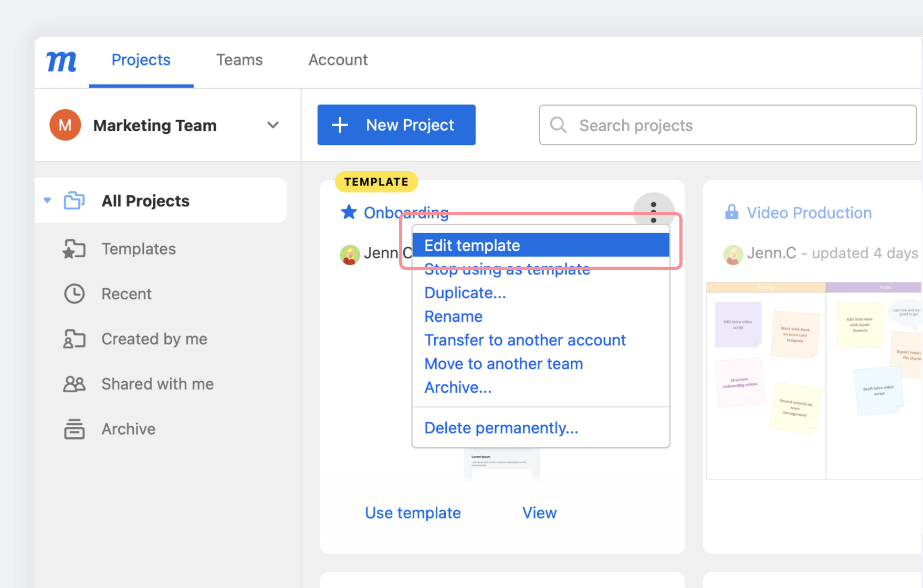Click the Created by me folder icon
This screenshot has height=588, width=923.
click(x=74, y=339)
